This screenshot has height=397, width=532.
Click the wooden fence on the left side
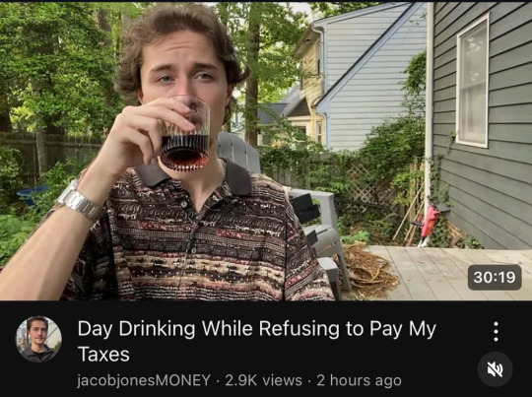(51, 156)
